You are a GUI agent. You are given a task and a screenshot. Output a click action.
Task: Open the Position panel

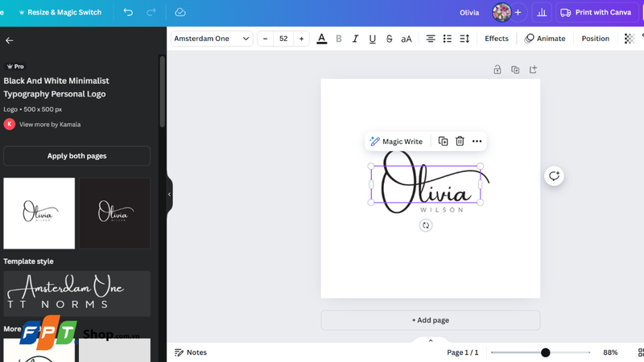(595, 39)
